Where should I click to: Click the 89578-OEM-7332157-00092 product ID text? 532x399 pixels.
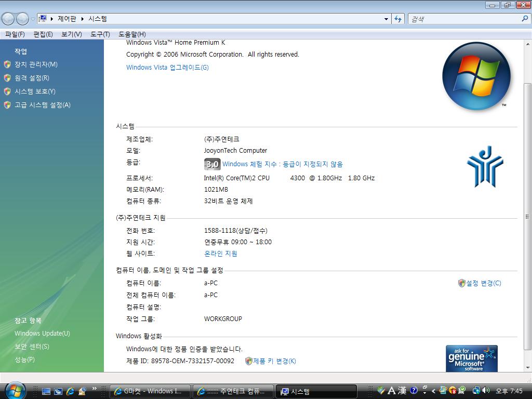coord(192,361)
